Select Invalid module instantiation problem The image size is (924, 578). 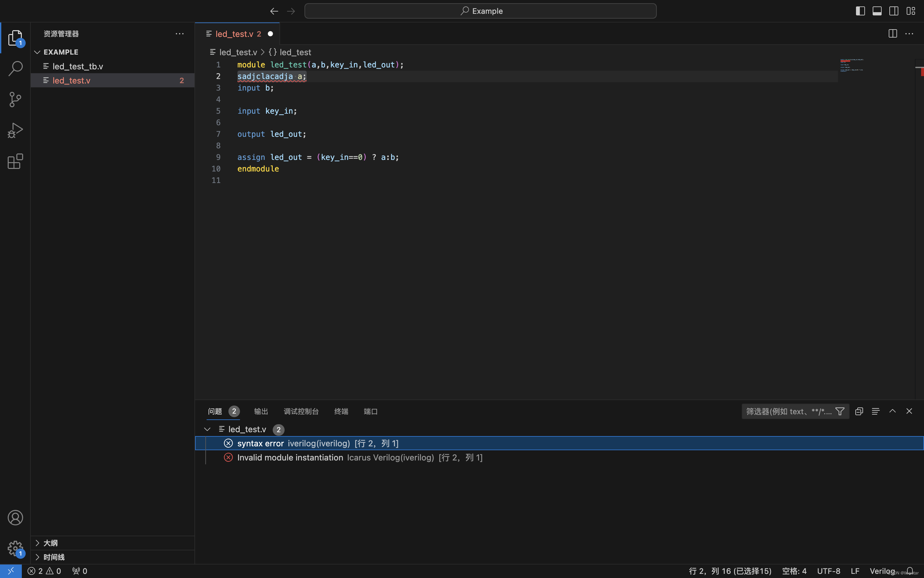click(559, 458)
